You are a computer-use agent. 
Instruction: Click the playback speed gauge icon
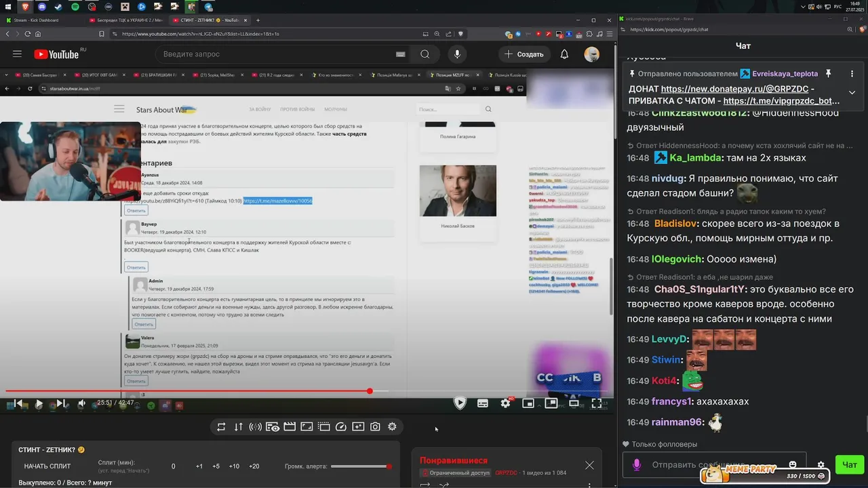coord(341,427)
